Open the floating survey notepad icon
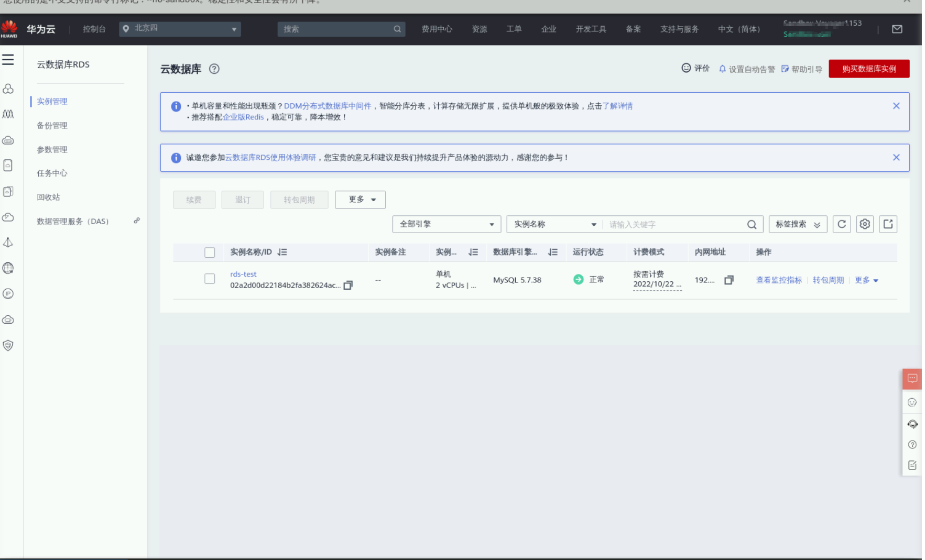The width and height of the screenshot is (925, 560). 912,465
